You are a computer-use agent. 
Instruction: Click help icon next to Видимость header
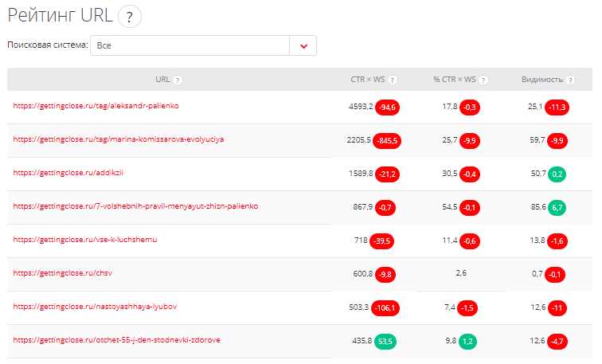point(570,80)
